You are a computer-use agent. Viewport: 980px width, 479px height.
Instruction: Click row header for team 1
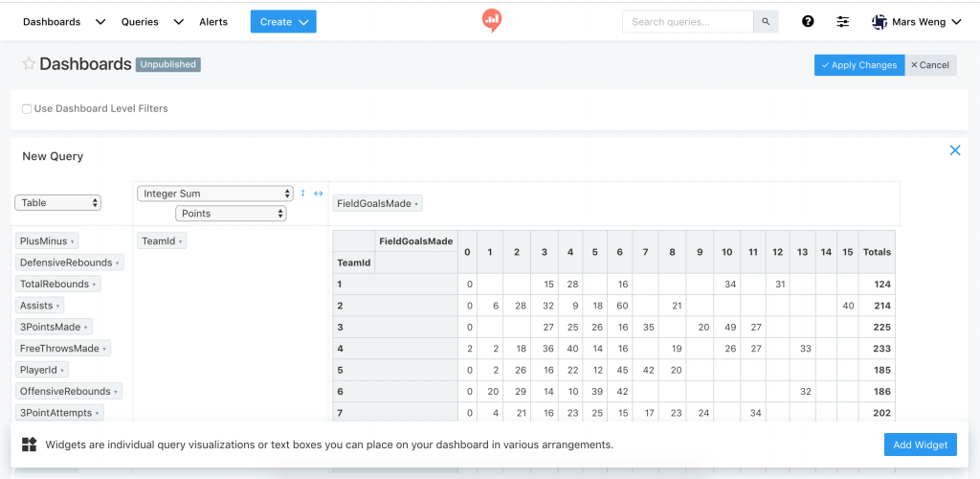395,284
